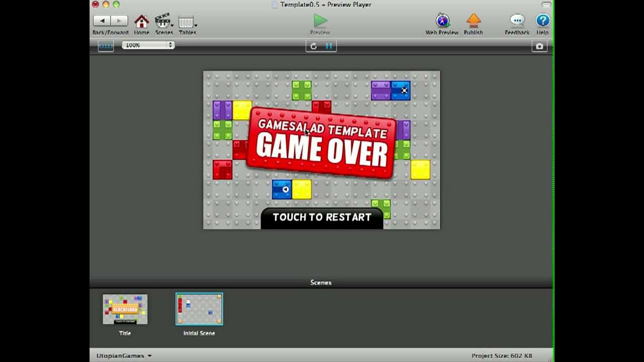Viewport: 644px width, 362px height.
Task: Expand the Scenes dropdown arrow
Action: click(172, 25)
